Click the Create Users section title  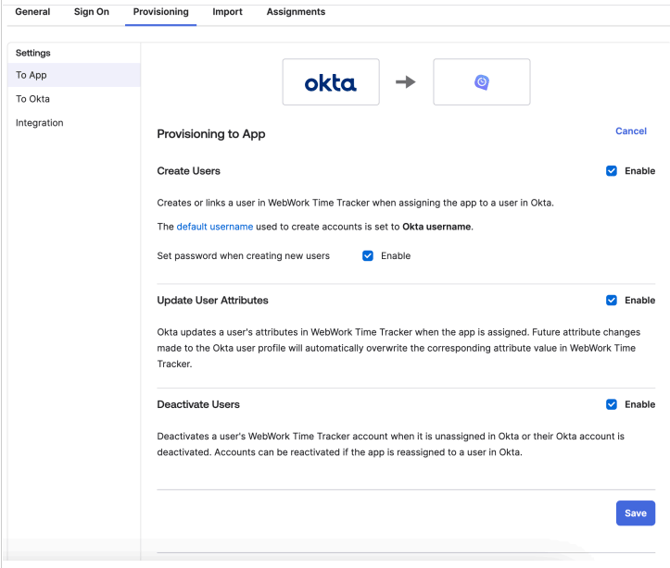tap(188, 171)
